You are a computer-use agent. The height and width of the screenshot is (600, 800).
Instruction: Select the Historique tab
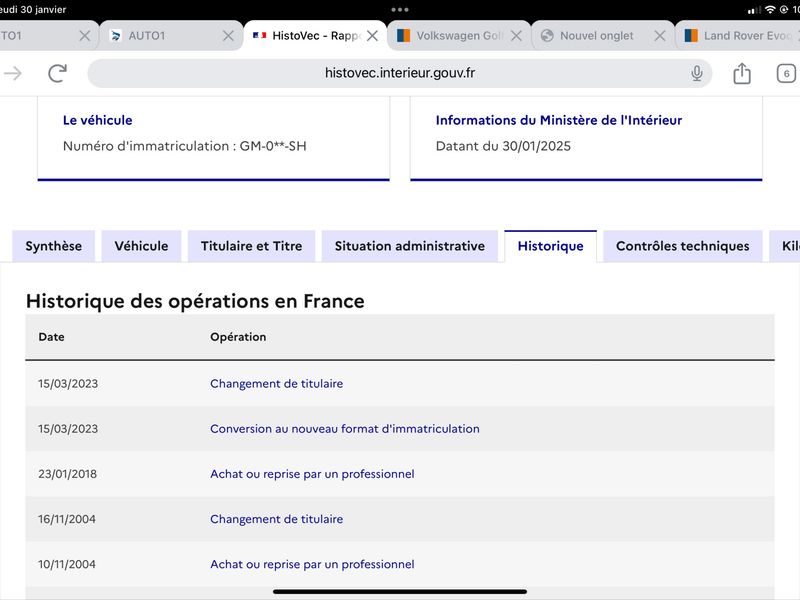(x=551, y=246)
